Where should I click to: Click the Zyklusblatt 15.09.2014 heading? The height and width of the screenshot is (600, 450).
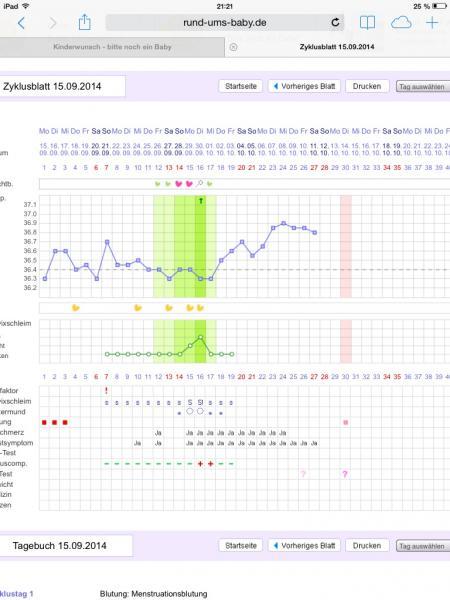click(x=52, y=86)
